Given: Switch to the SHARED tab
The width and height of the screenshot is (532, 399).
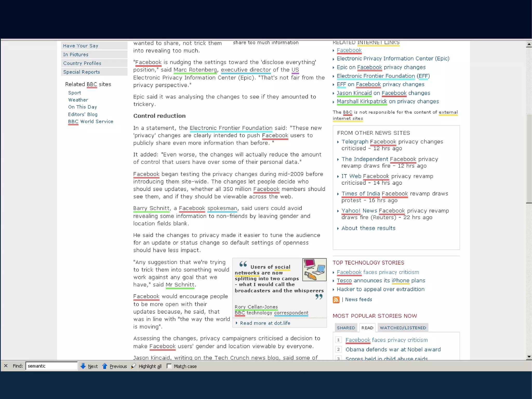Looking at the screenshot, I should pos(346,328).
